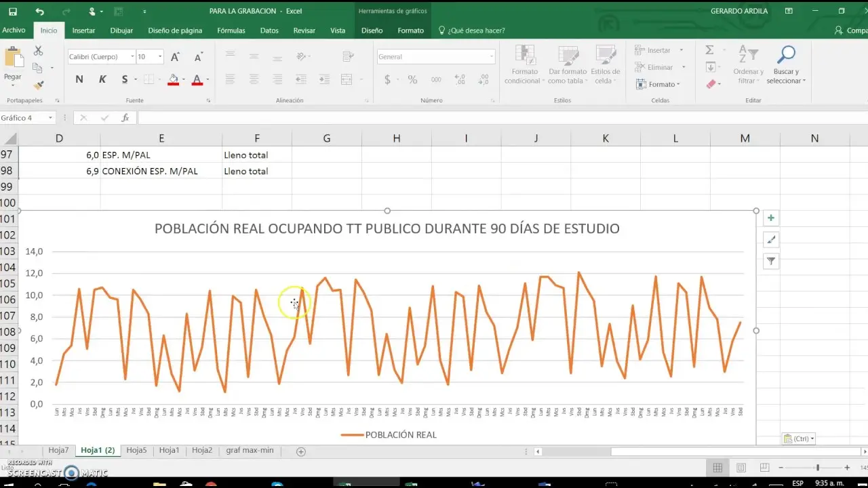Expand the font size dropdown
868x488 pixels.
pyautogui.click(x=159, y=56)
